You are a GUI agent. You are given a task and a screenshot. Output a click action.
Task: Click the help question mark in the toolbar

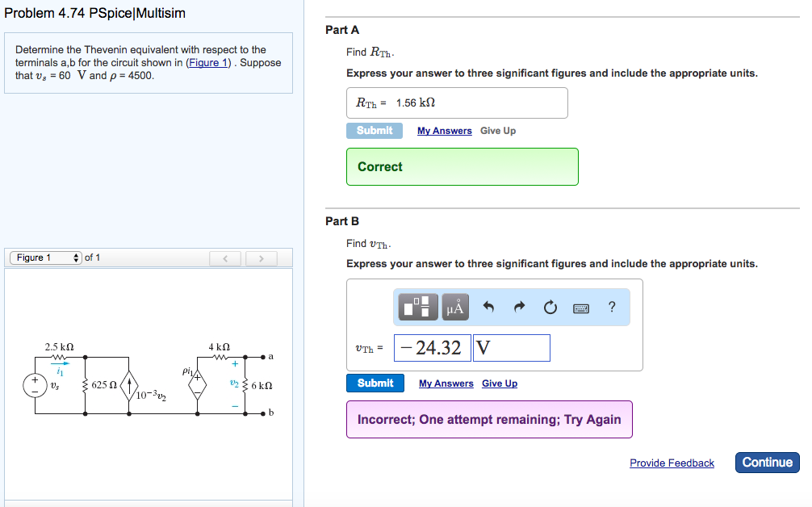click(x=611, y=307)
